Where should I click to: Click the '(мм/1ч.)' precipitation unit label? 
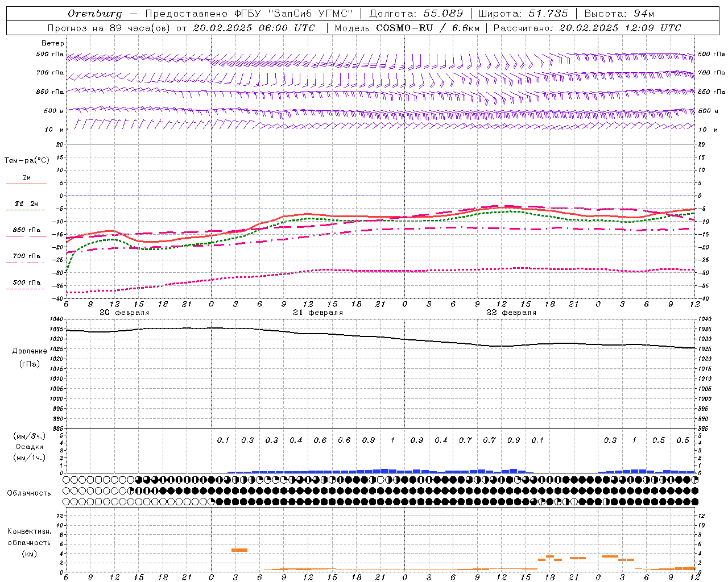(x=30, y=458)
